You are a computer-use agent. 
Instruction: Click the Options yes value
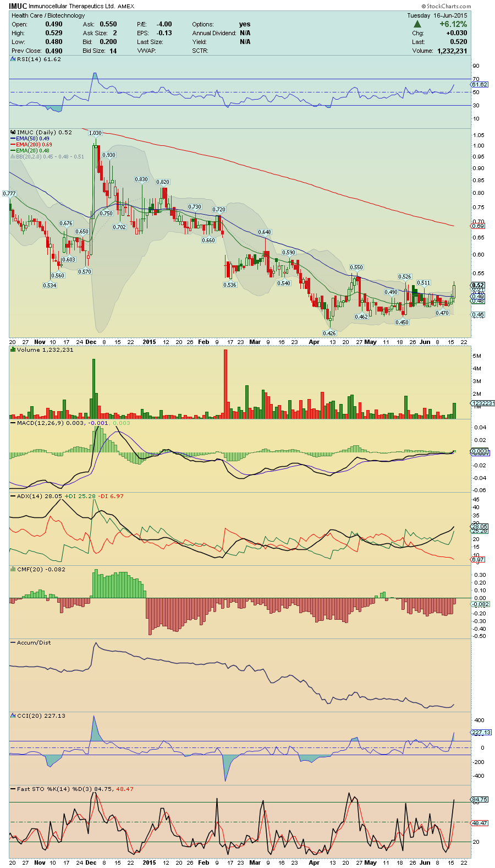point(245,24)
